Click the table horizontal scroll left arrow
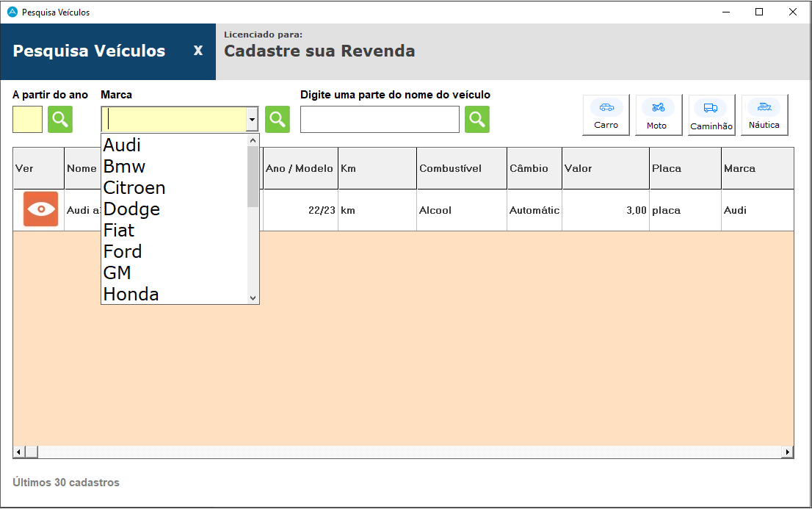 pyautogui.click(x=18, y=452)
